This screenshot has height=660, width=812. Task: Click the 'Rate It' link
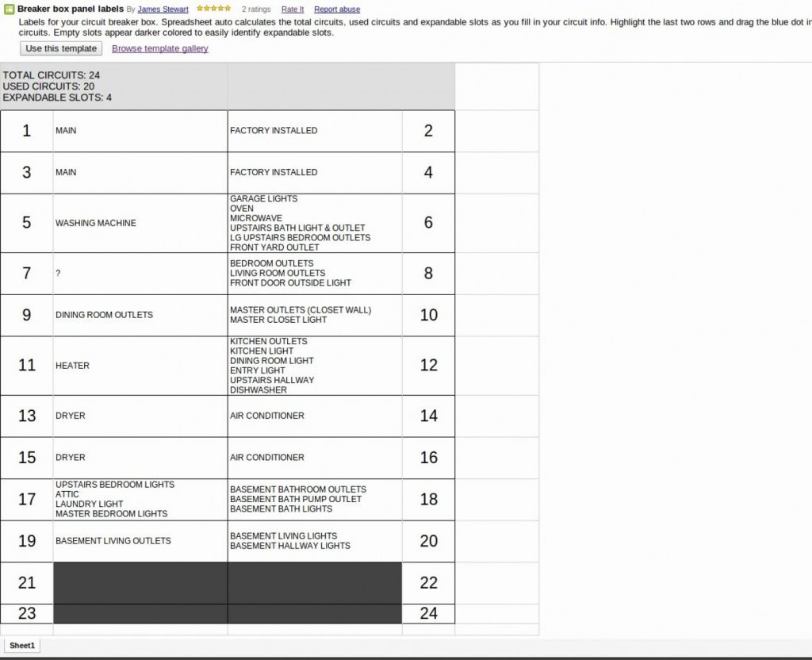tap(292, 10)
